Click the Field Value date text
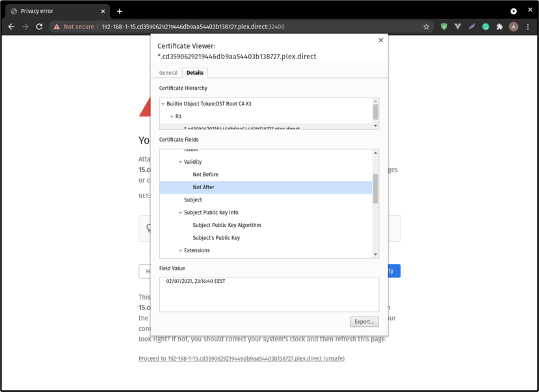539x392 pixels. tap(196, 281)
